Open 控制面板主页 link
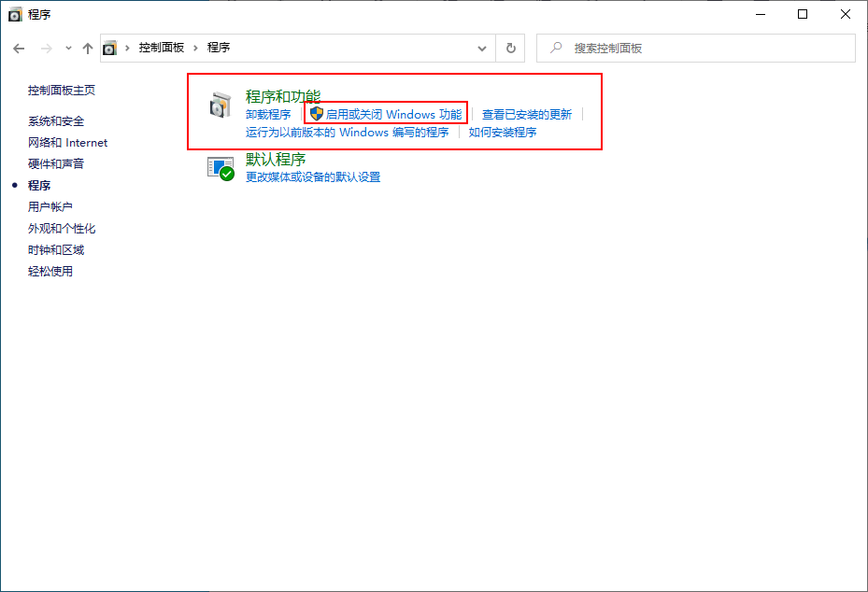868x592 pixels. coord(62,91)
